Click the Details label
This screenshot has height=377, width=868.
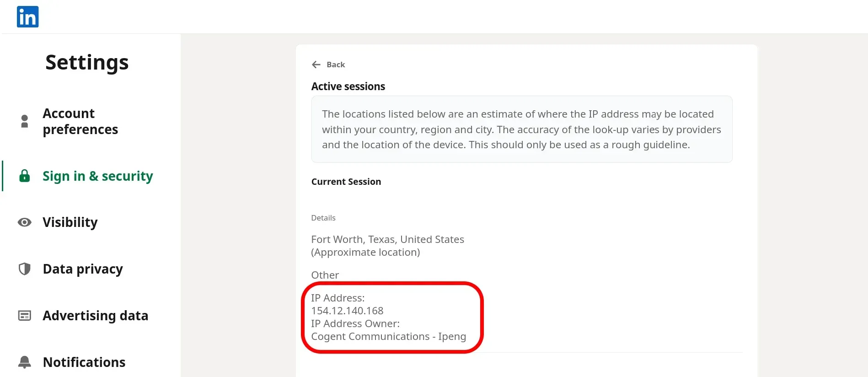tap(323, 218)
